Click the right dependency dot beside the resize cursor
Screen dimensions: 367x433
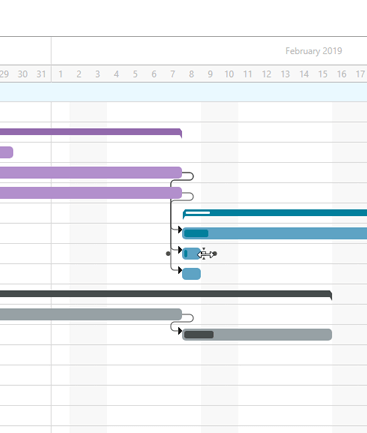[215, 254]
